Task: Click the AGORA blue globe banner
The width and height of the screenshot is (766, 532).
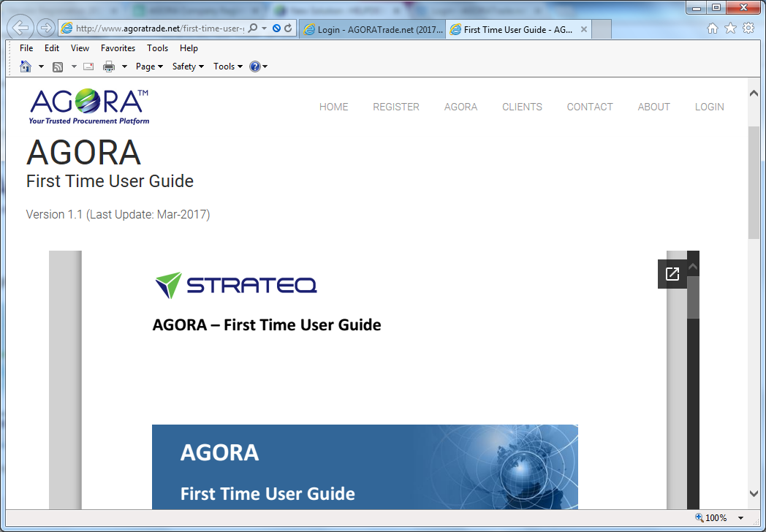Action: [365, 467]
